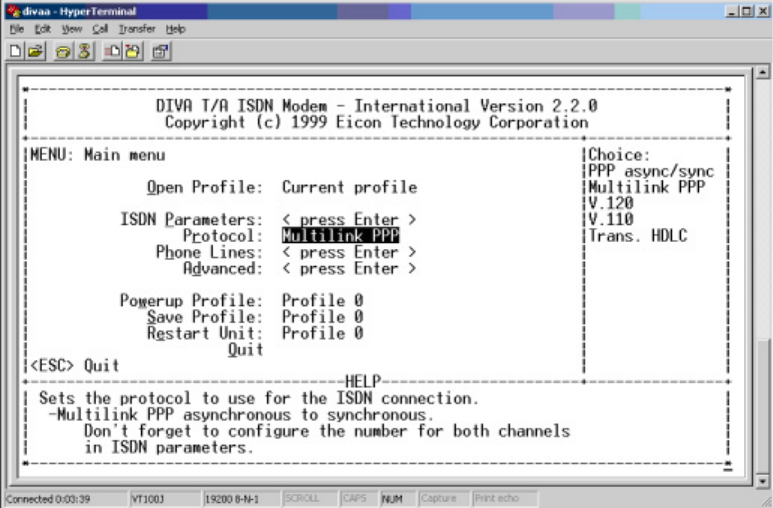This screenshot has height=508, width=773.
Task: Click the vertical scrollbar thumb
Action: (x=762, y=405)
